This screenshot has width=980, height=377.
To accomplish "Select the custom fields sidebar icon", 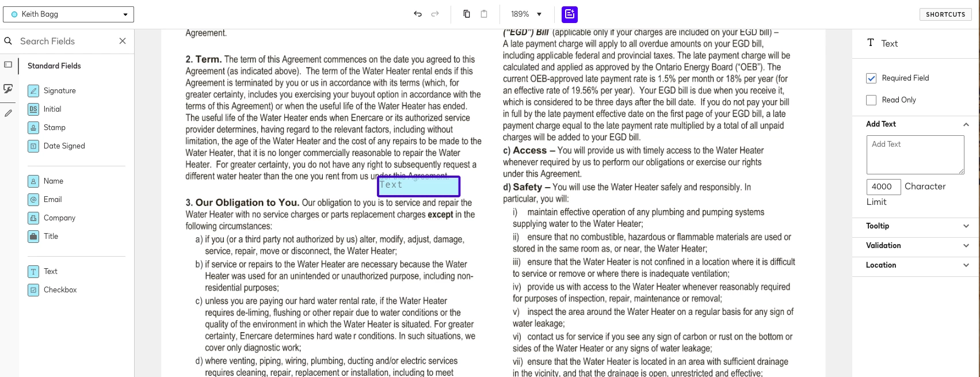I will coord(8,89).
